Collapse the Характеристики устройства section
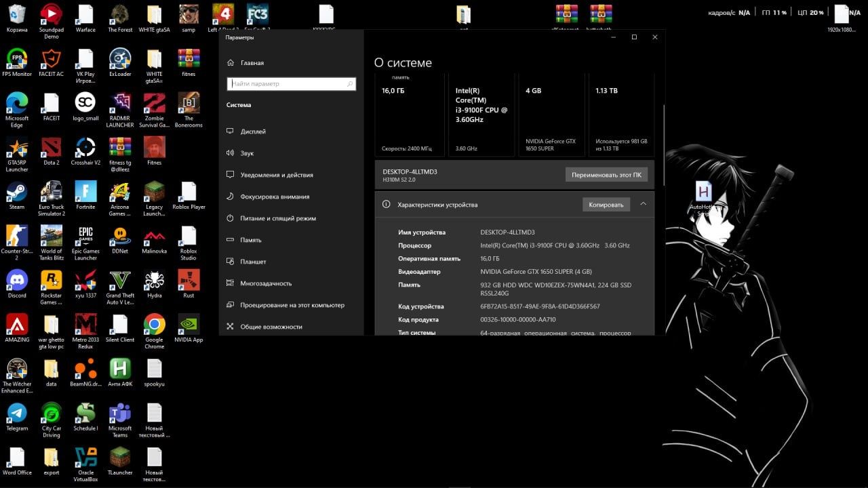 (643, 204)
